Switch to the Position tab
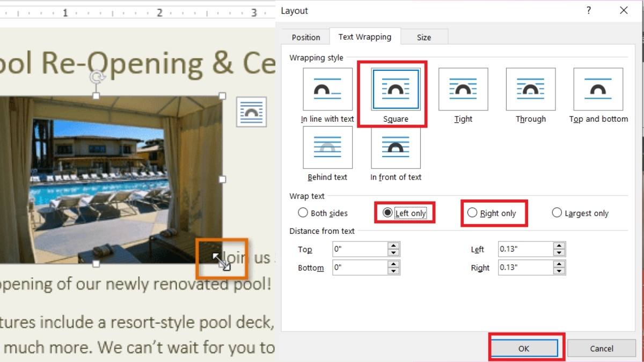Screen dimensions: 644x362 pyautogui.click(x=306, y=37)
